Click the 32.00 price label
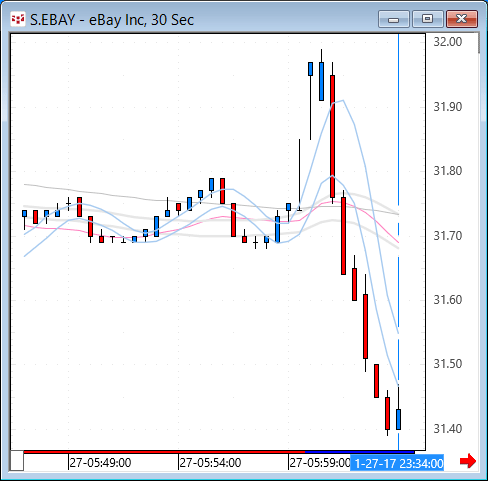Image resolution: width=488 pixels, height=481 pixels. point(448,42)
